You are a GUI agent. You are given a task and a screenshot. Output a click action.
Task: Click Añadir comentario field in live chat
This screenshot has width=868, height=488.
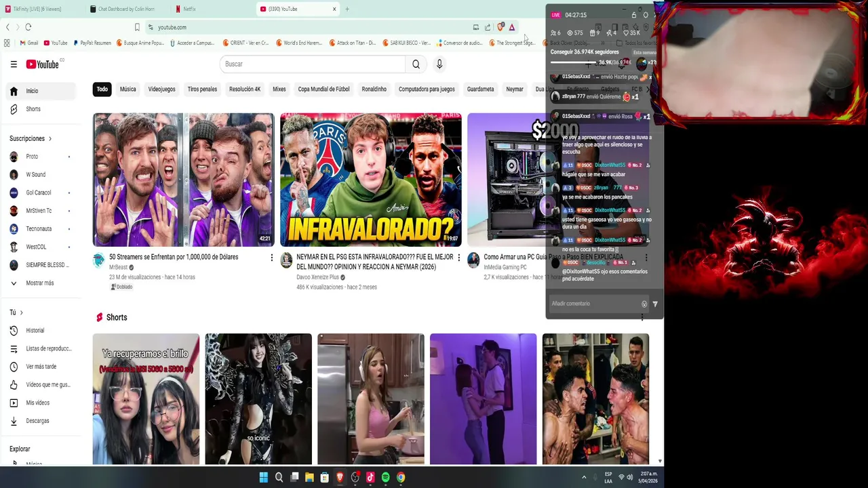[594, 304]
